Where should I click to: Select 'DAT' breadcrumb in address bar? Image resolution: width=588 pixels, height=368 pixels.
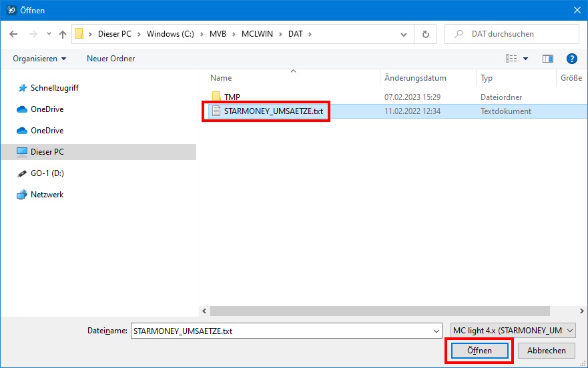(x=296, y=34)
